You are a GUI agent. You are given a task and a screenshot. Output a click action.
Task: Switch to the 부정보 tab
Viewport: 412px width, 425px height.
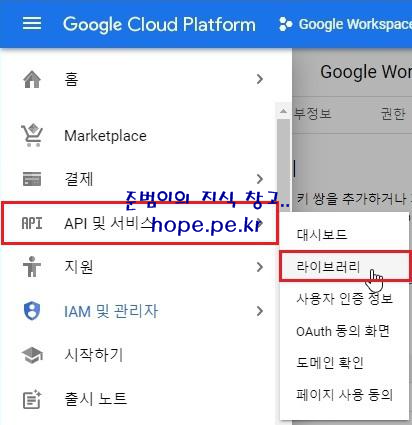point(313,113)
